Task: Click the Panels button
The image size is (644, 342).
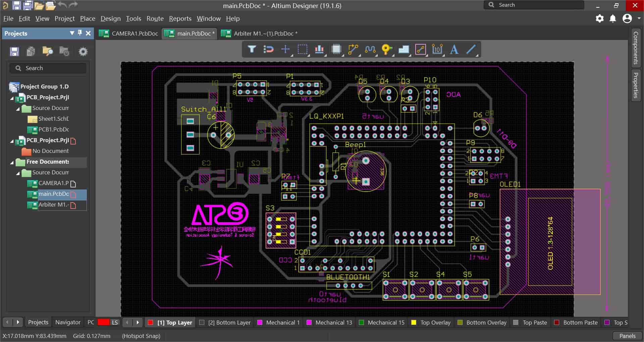Action: point(627,336)
